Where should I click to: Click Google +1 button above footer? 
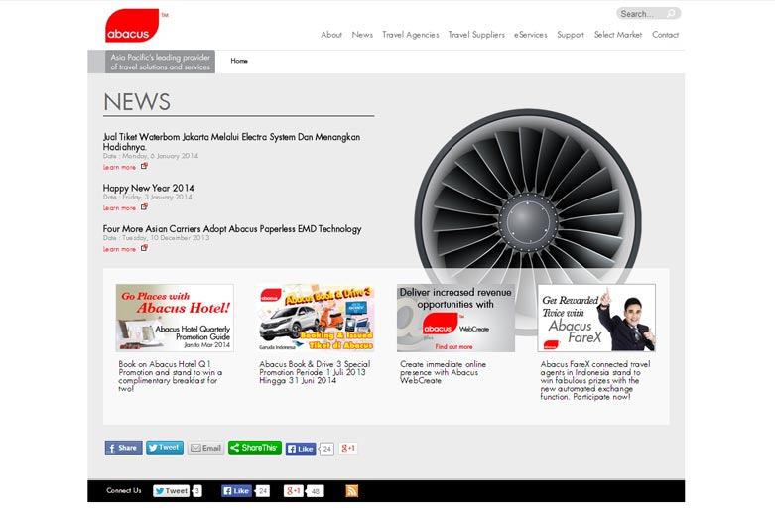point(348,448)
